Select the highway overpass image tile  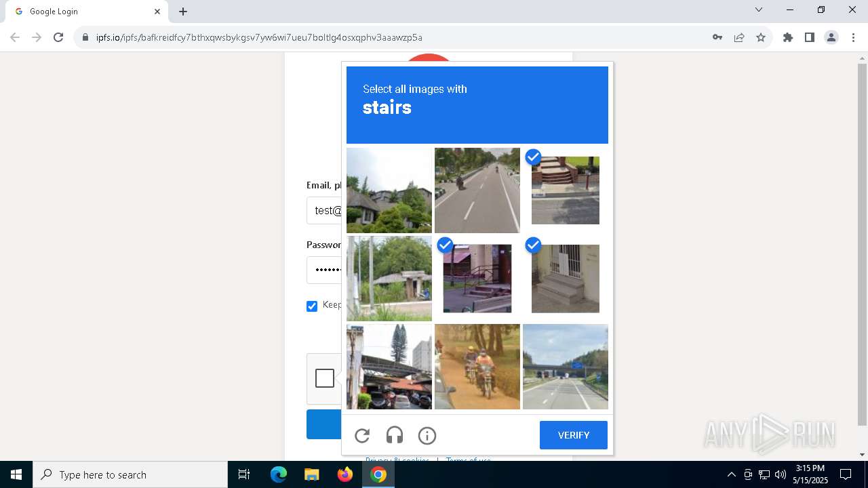pyautogui.click(x=566, y=367)
